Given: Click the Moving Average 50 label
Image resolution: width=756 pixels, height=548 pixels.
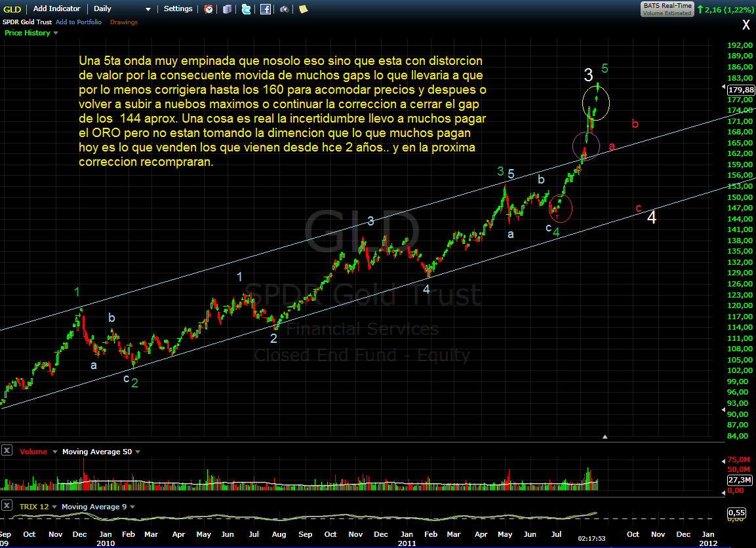Looking at the screenshot, I should [97, 452].
